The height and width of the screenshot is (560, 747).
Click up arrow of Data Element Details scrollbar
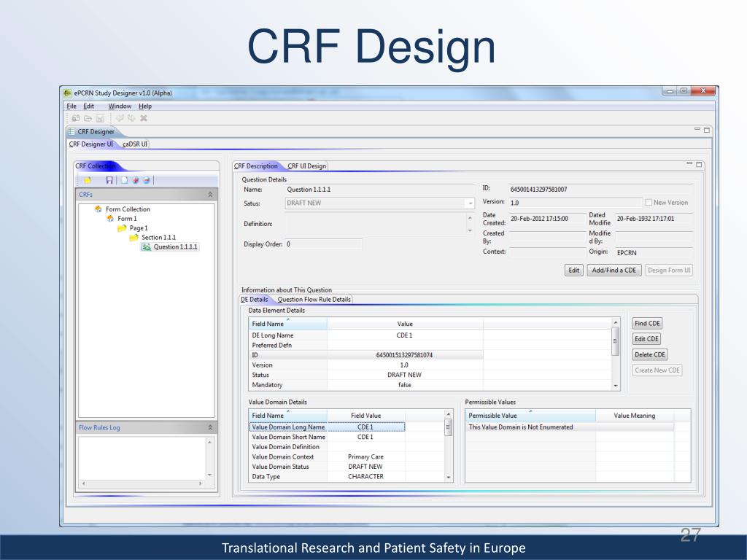coord(616,322)
